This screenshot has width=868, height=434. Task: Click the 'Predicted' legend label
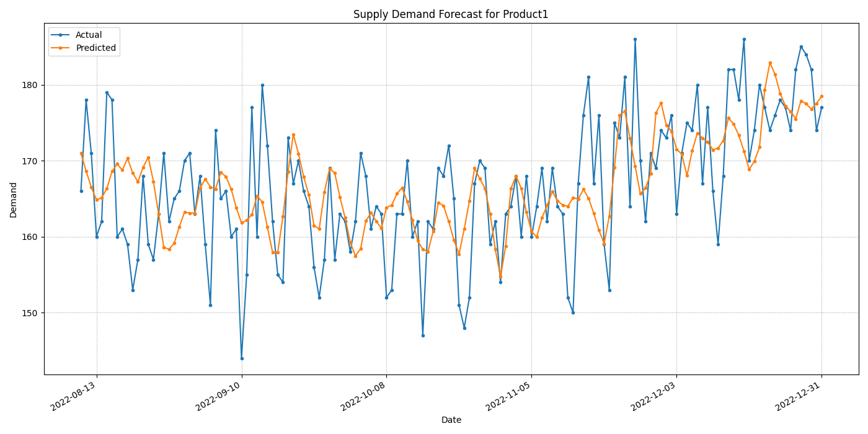(x=95, y=48)
